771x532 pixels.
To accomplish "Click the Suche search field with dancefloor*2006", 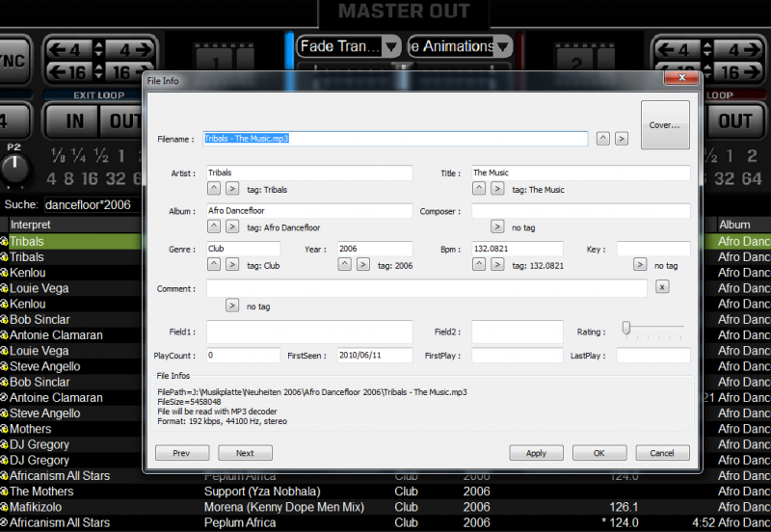I will 93,204.
